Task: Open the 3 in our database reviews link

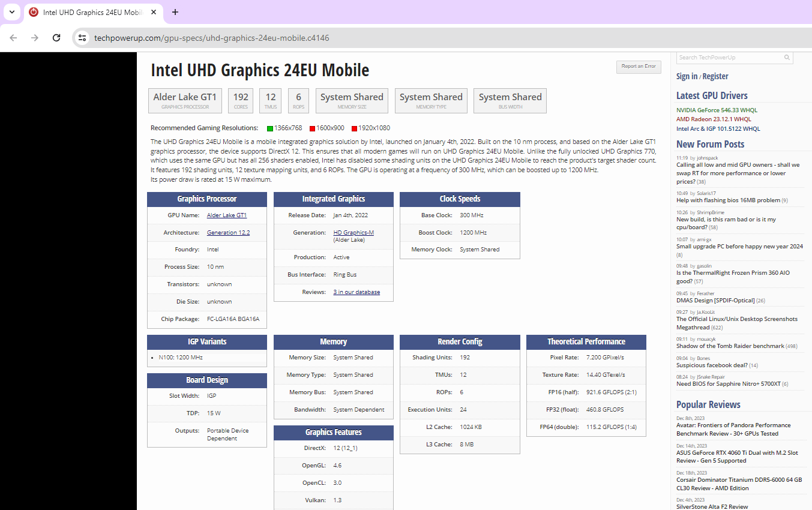Action: (356, 292)
